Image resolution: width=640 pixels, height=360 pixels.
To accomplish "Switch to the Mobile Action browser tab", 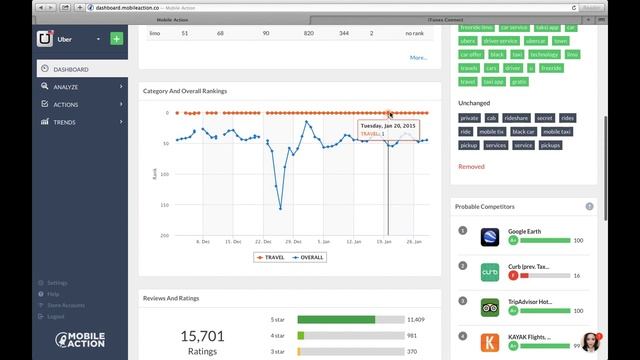I will [172, 20].
